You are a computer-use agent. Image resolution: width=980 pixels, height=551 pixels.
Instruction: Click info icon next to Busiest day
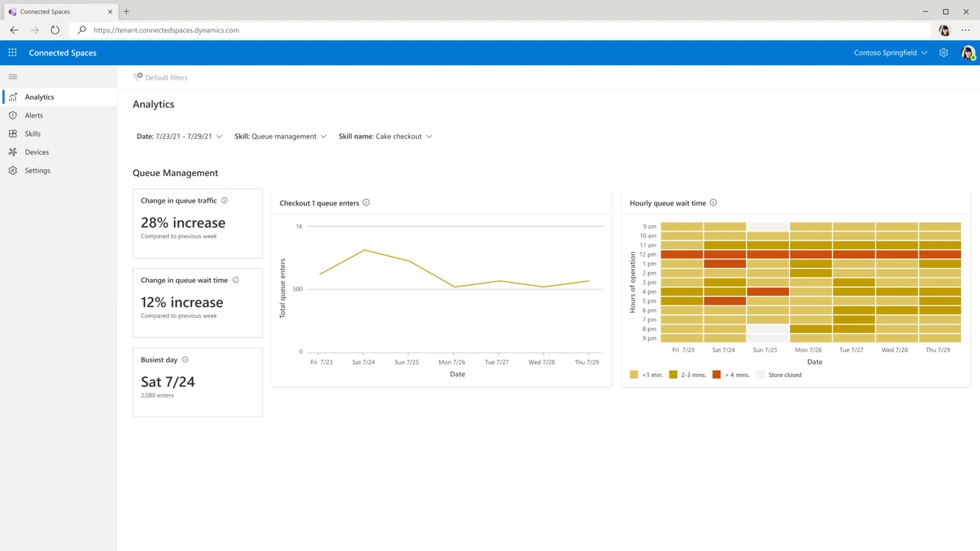185,360
